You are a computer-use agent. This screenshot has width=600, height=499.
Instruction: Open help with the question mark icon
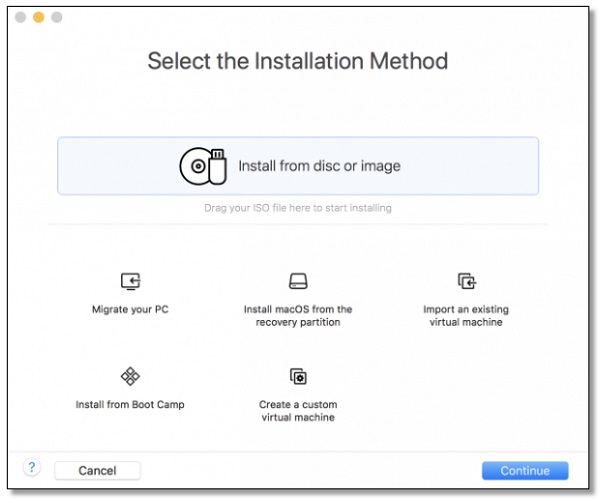[x=32, y=467]
